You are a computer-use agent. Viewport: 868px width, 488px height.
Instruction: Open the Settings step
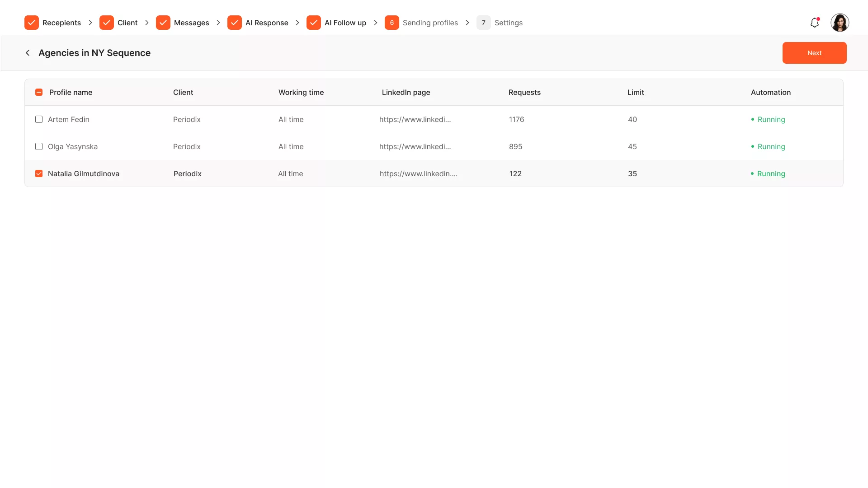508,23
